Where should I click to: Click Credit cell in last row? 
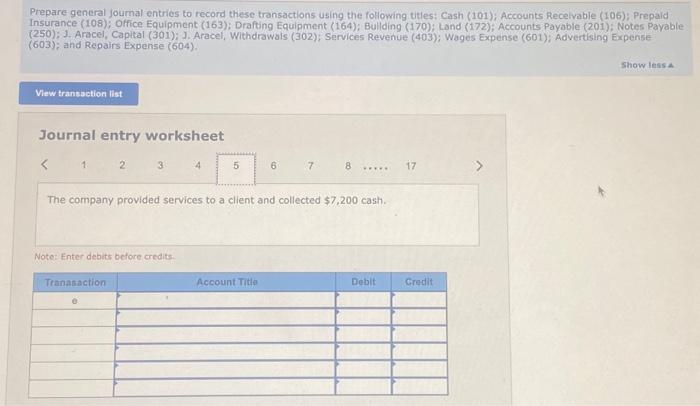420,387
